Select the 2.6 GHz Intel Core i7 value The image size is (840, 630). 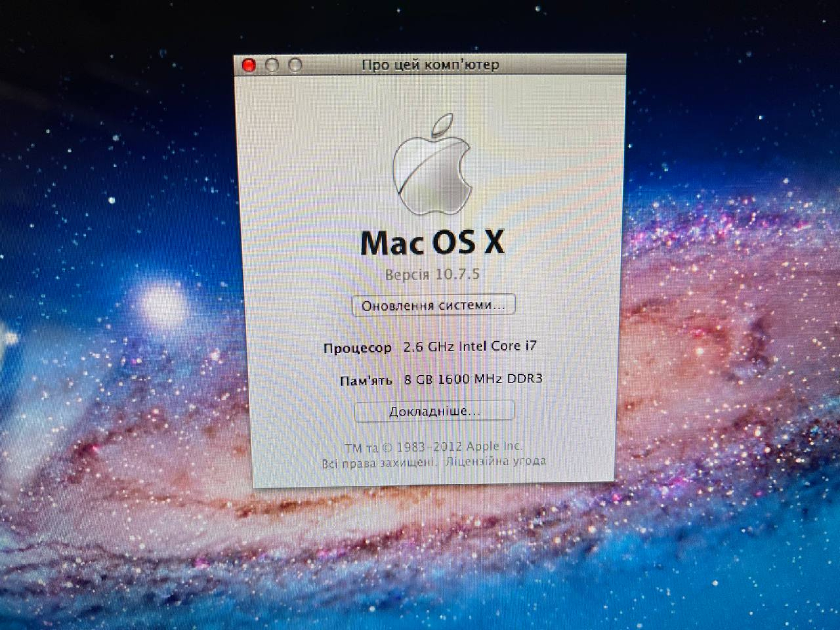[470, 346]
